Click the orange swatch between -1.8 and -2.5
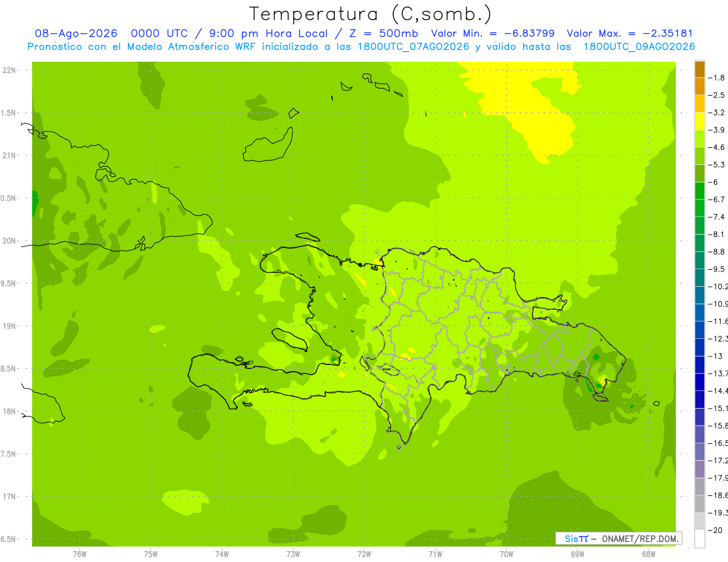728x562 pixels. [x=699, y=87]
